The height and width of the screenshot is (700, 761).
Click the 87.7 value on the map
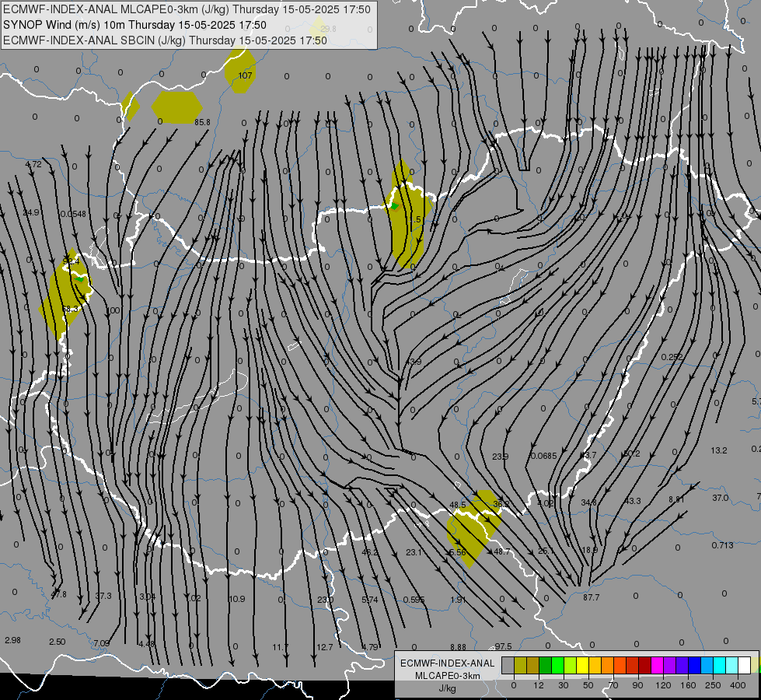[591, 597]
